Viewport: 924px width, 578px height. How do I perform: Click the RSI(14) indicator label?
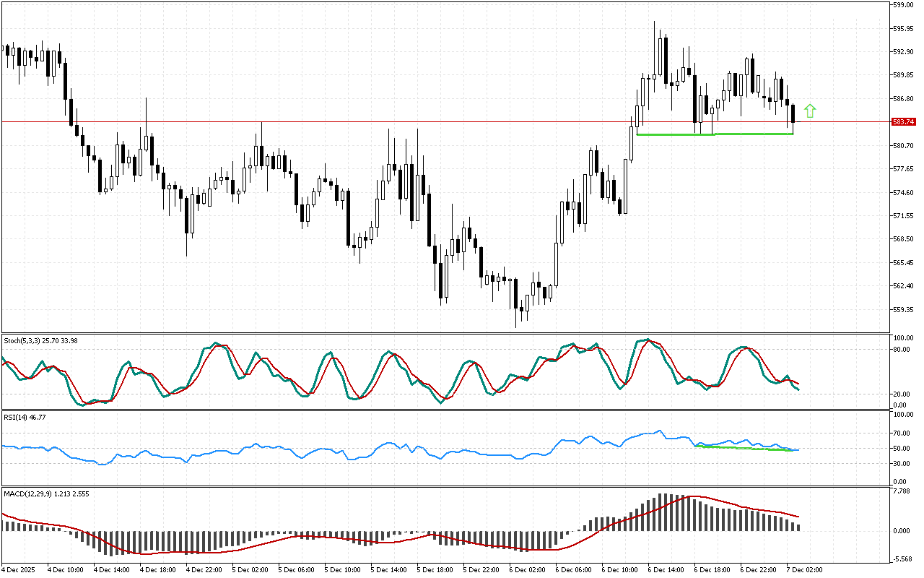tap(16, 417)
